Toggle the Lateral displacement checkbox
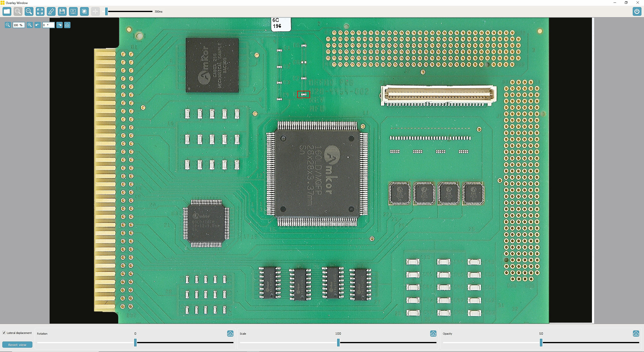 [4, 333]
